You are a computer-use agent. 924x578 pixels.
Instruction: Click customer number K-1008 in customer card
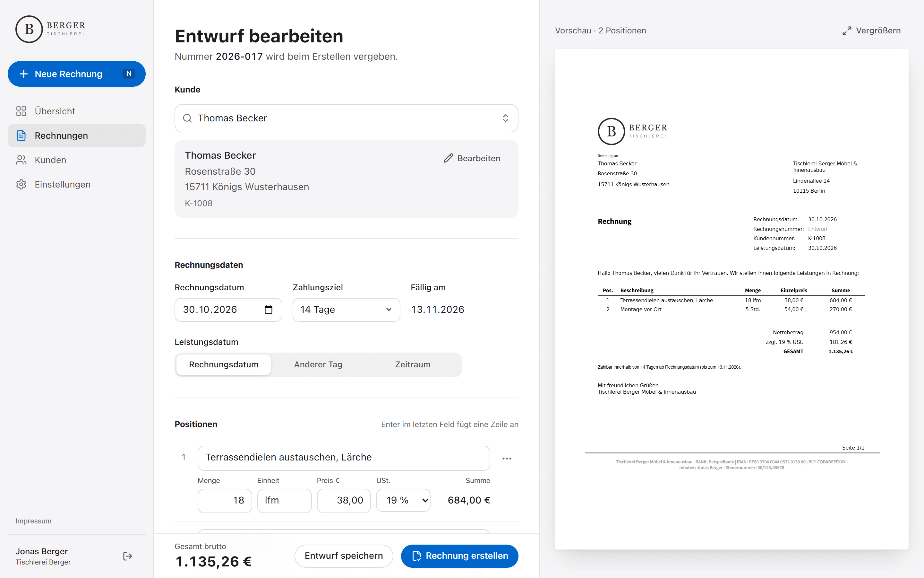(199, 203)
